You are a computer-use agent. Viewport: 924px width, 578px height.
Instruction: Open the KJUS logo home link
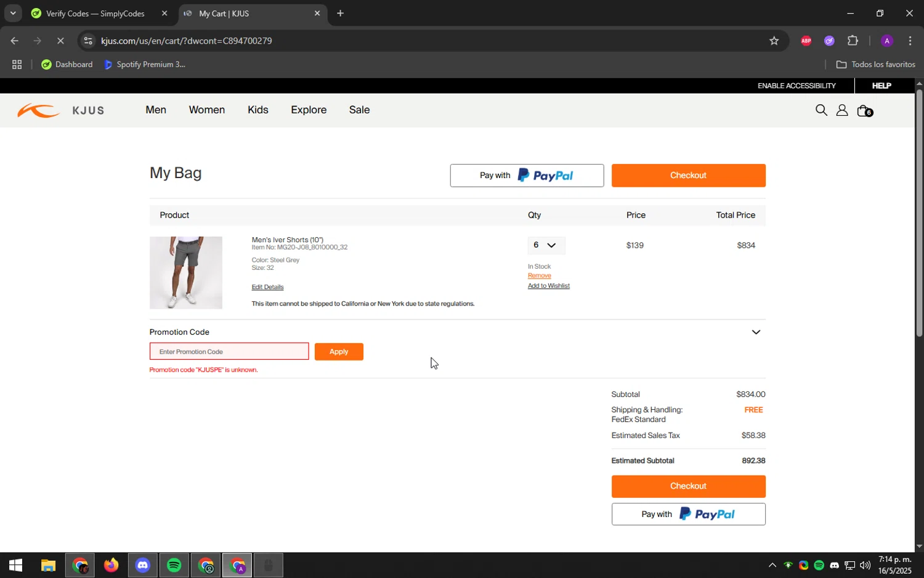tap(60, 111)
